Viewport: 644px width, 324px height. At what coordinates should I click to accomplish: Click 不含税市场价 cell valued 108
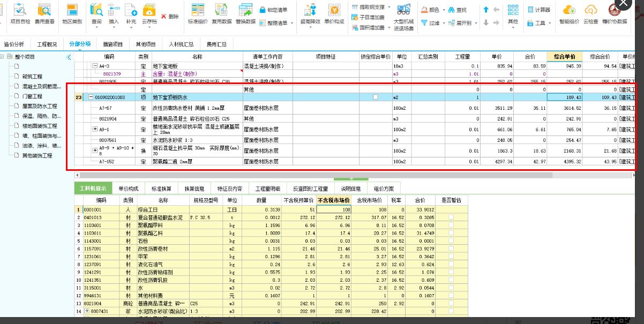click(333, 209)
